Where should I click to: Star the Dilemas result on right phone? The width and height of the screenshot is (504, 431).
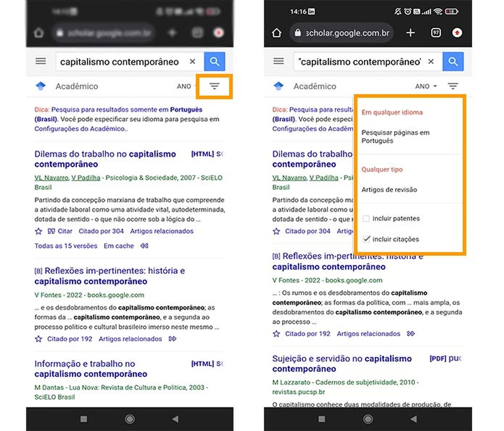[277, 231]
